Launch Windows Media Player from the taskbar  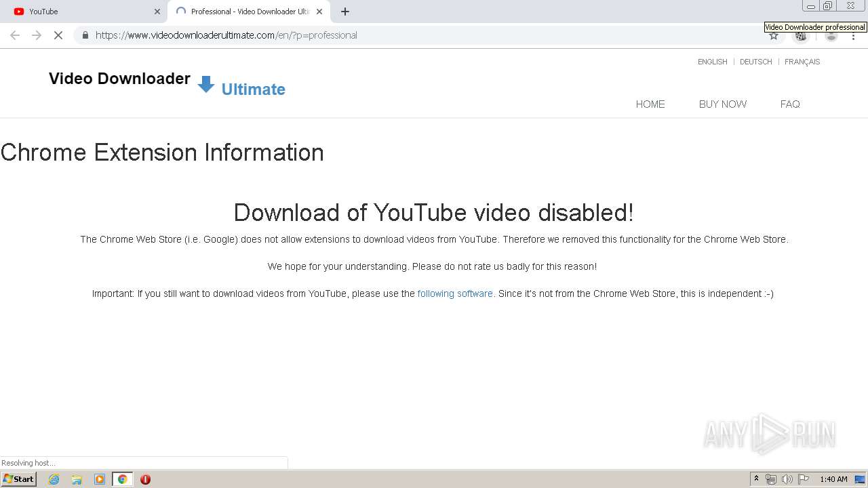pos(100,479)
